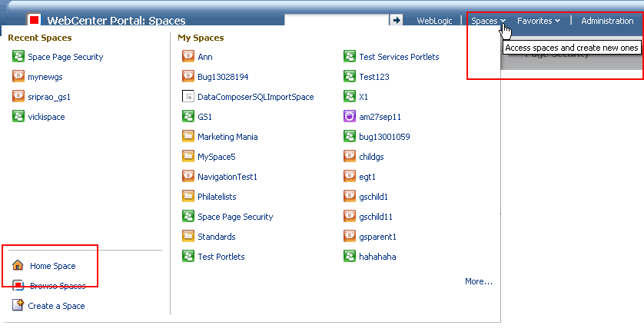Click the hahahaha space icon

coord(349,256)
